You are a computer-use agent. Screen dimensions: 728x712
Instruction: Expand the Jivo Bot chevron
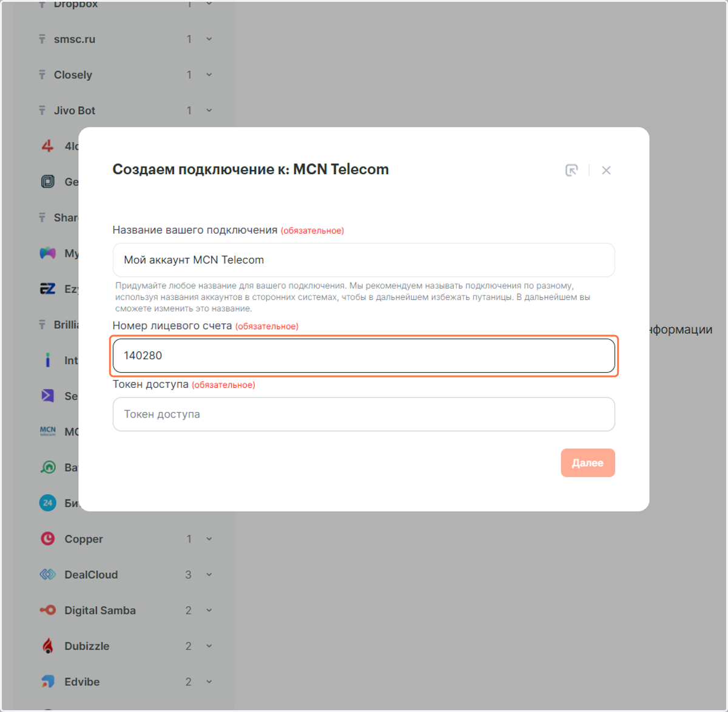click(209, 110)
